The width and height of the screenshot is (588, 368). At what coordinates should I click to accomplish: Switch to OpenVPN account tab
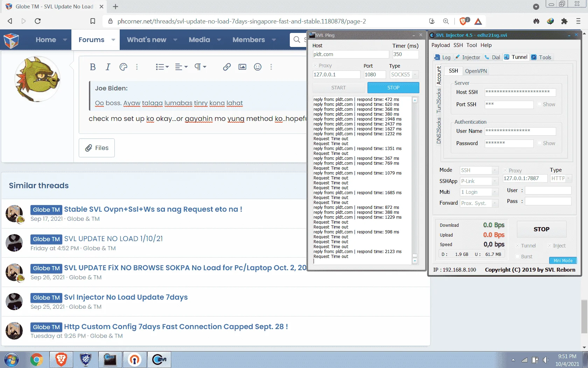[476, 71]
